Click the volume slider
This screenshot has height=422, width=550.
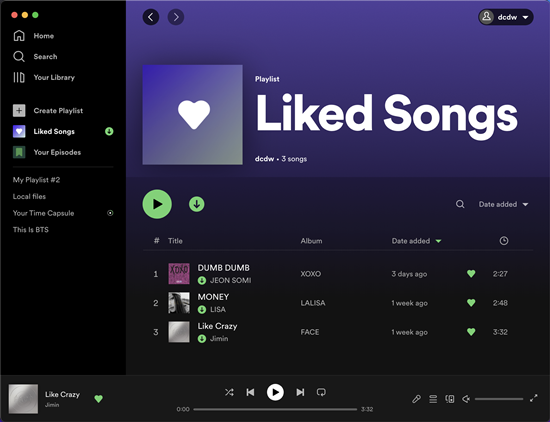click(x=499, y=399)
